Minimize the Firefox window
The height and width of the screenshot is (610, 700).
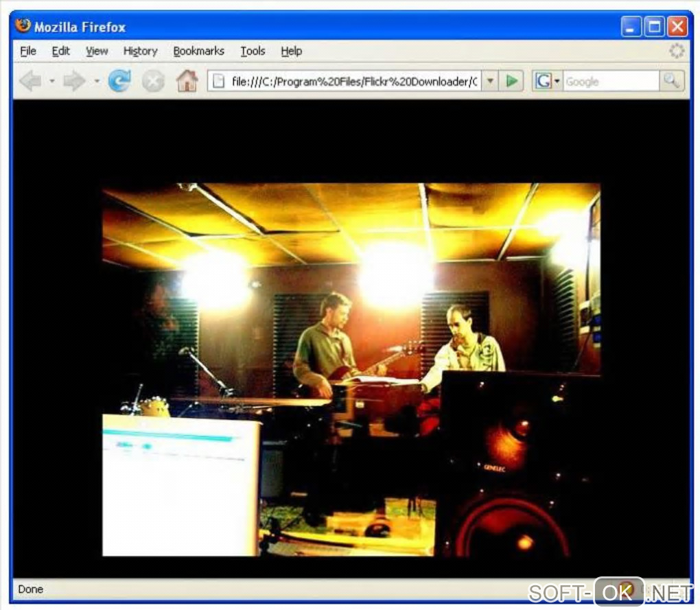(x=631, y=26)
